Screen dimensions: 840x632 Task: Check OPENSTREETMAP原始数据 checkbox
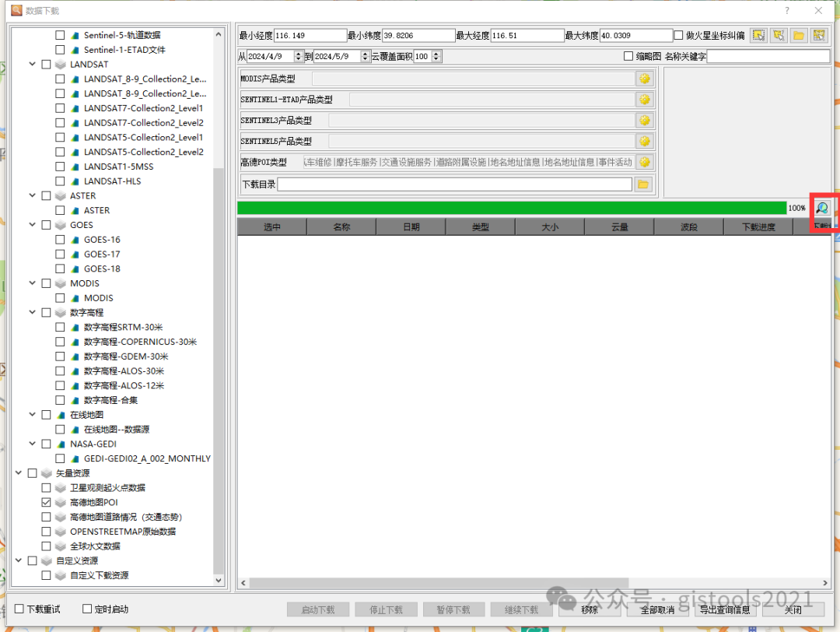tap(46, 532)
